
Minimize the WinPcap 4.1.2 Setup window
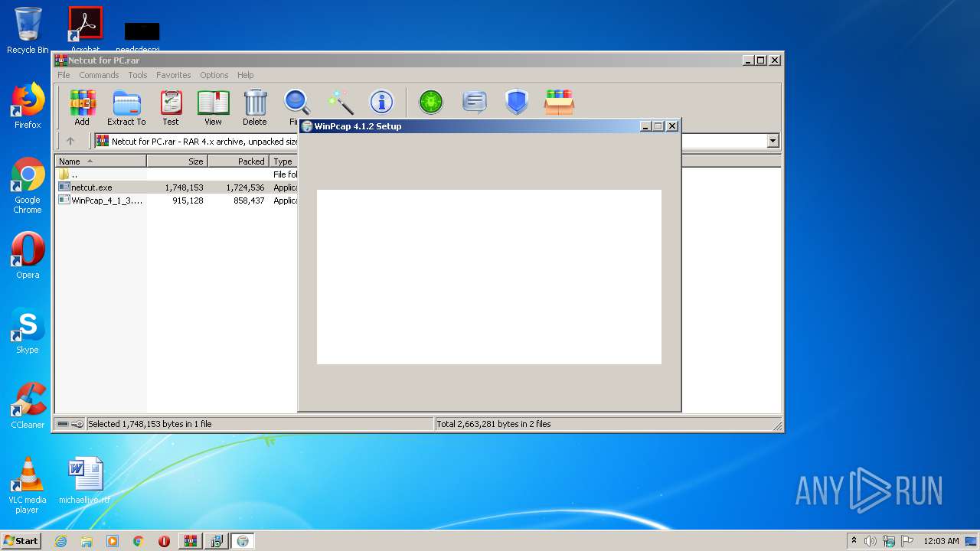tap(645, 126)
